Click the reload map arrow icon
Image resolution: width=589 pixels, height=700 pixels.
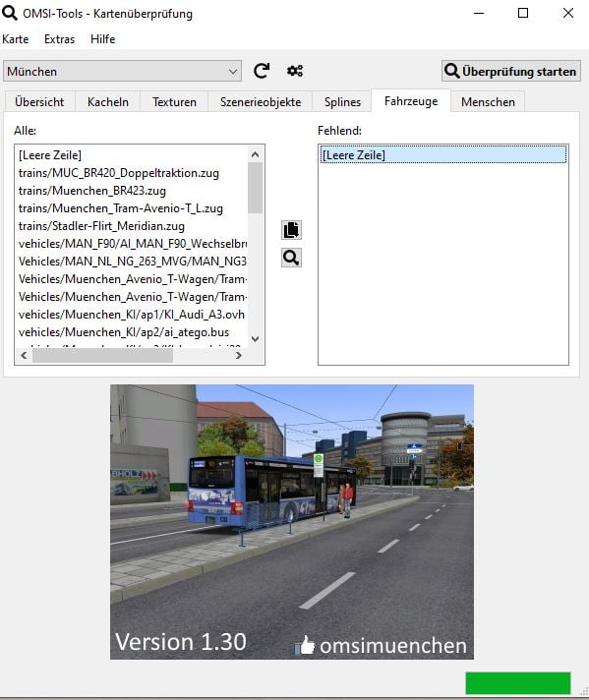pos(262,71)
